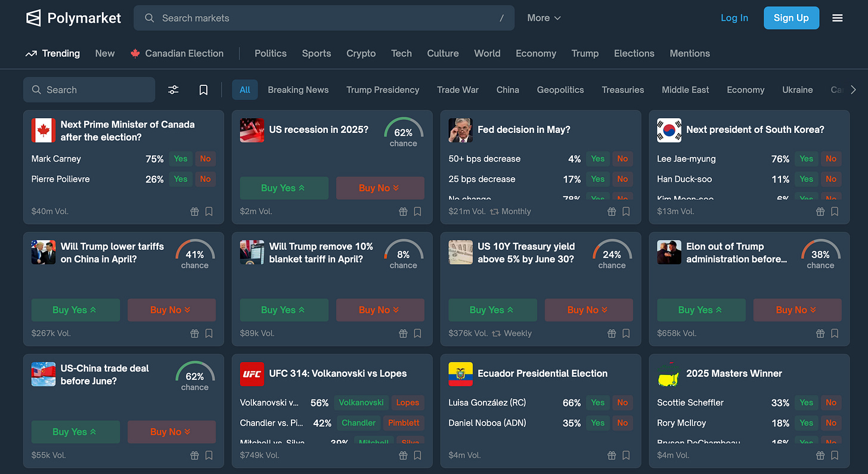
Task: Click gift icon on US 10Y Treasury card
Action: click(612, 333)
